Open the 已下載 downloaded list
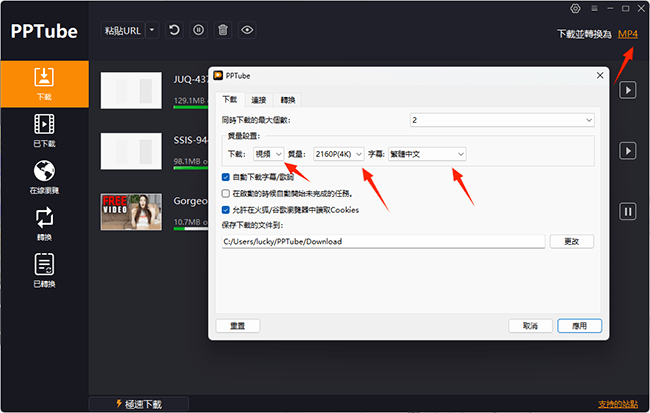650x413 pixels. coord(44,129)
